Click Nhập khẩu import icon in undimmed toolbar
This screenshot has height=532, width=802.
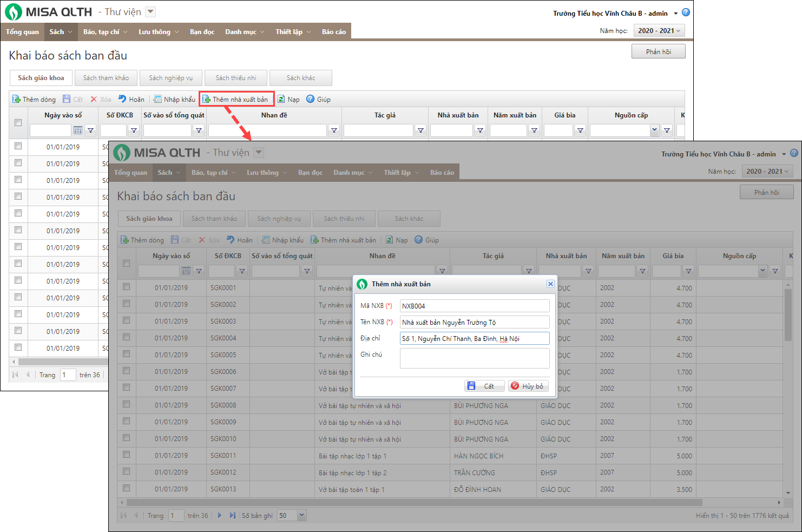157,99
